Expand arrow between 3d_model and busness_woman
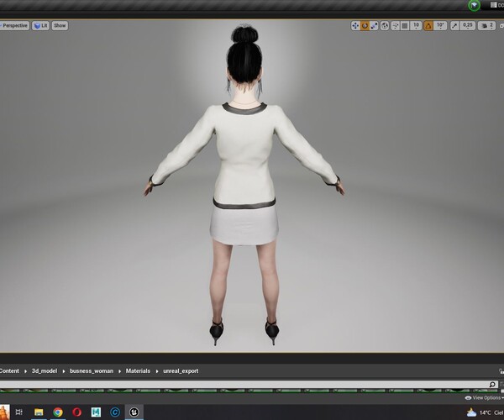Image resolution: width=504 pixels, height=420 pixels. click(64, 371)
